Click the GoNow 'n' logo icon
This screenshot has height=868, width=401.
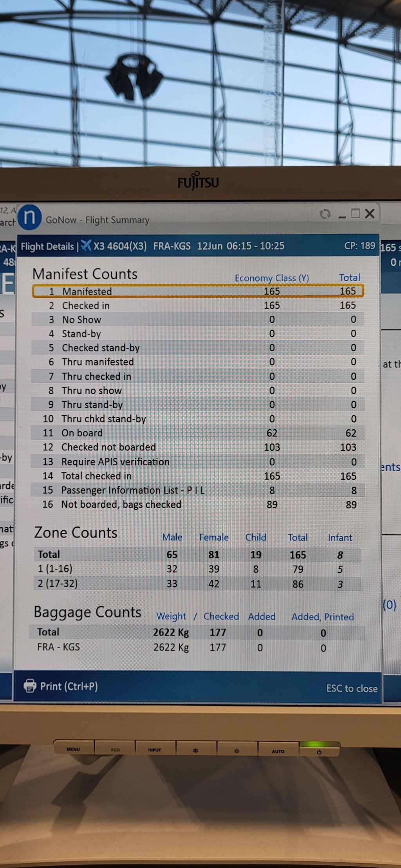click(29, 217)
